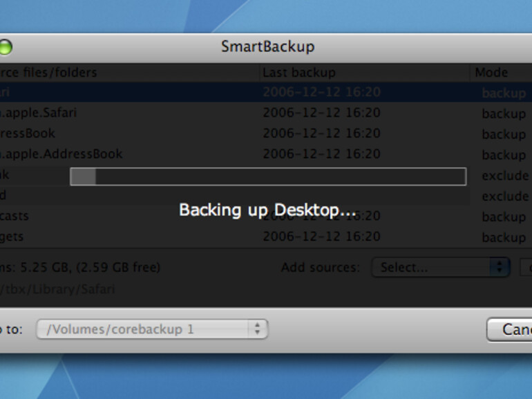Click backup mode on the casts row
The width and height of the screenshot is (532, 399).
(504, 217)
